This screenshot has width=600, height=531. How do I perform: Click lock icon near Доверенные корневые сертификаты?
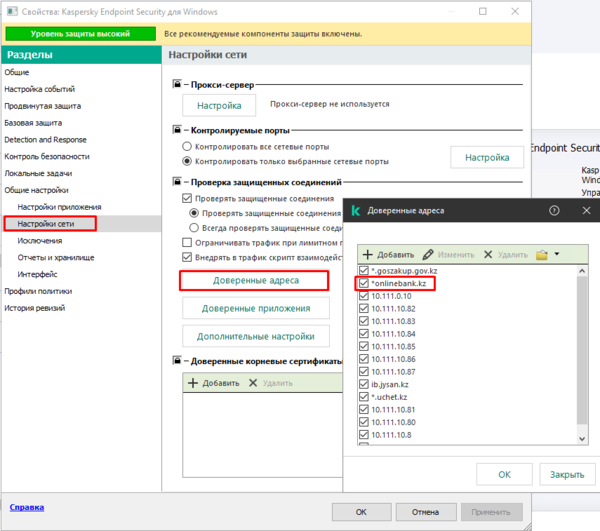coord(177,360)
